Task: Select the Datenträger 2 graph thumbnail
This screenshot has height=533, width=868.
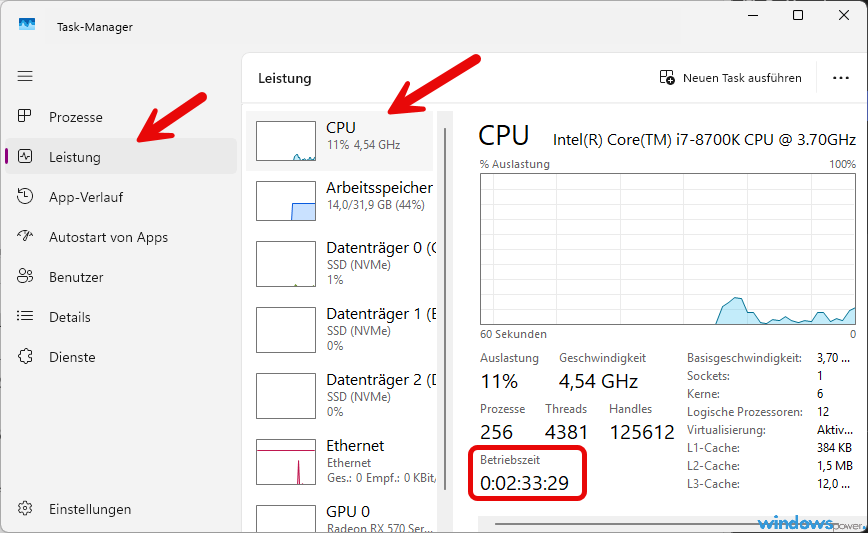Action: point(286,396)
